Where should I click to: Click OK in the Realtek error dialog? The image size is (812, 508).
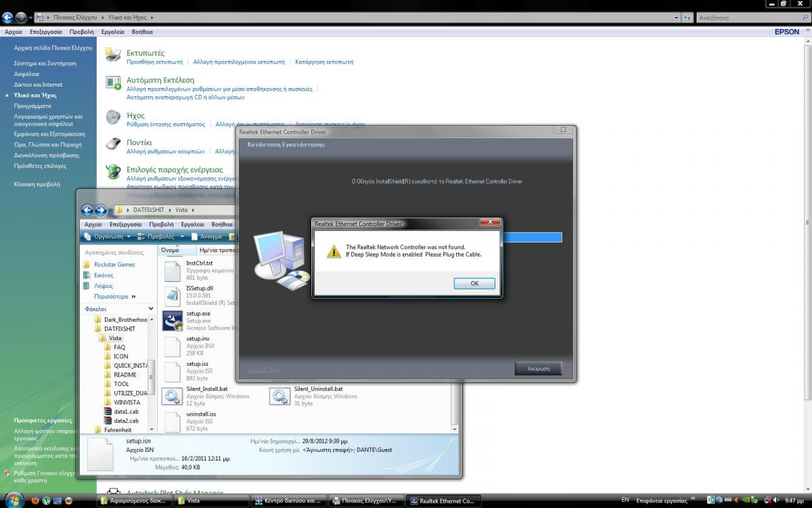pos(474,283)
